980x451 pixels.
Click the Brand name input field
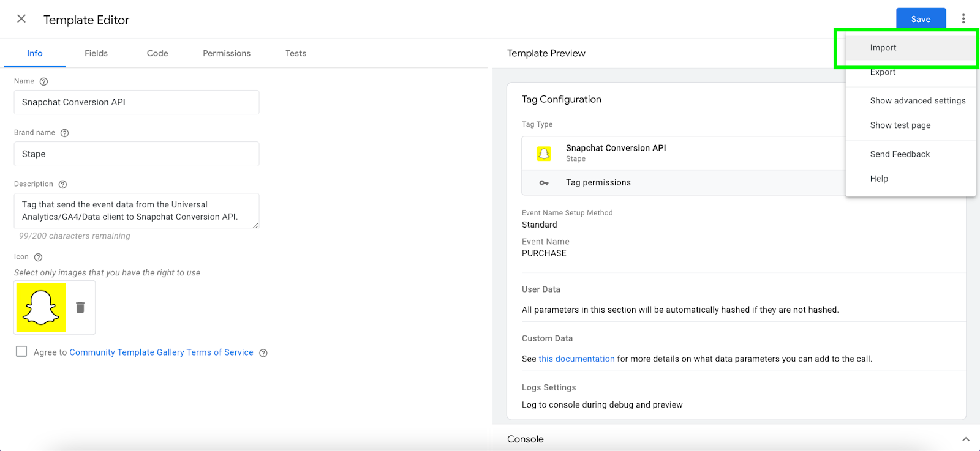pyautogui.click(x=137, y=154)
